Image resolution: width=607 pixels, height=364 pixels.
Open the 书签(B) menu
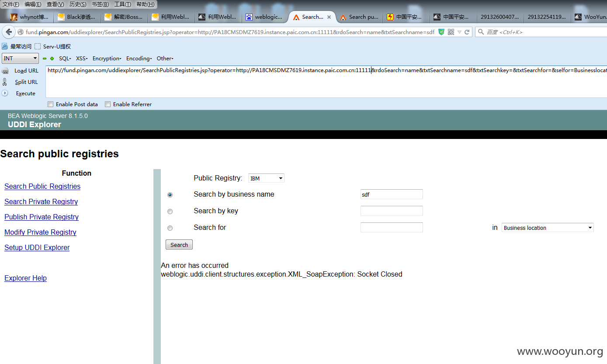tap(100, 4)
